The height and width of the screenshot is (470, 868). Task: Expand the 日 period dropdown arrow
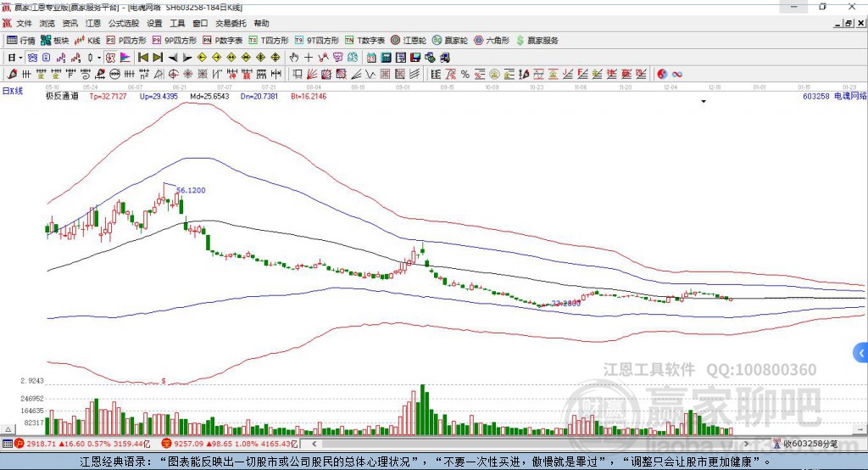20,58
